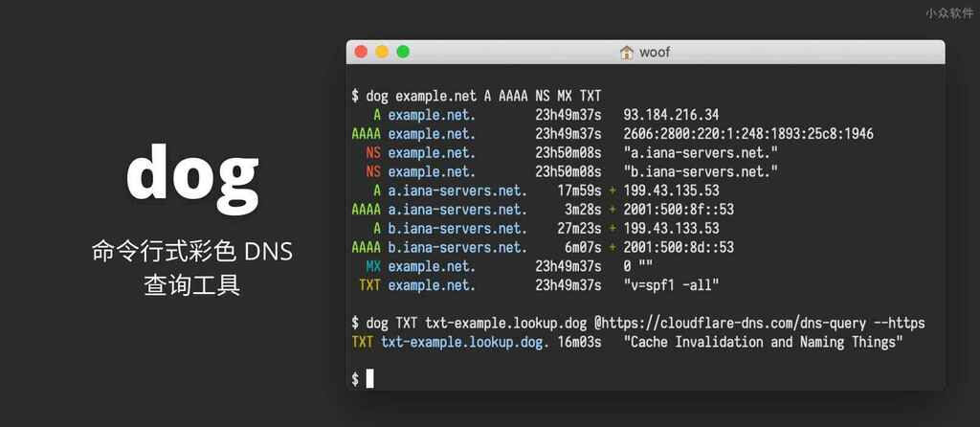Select the IP address 93.184.216.34
980x427 pixels.
pyautogui.click(x=671, y=115)
